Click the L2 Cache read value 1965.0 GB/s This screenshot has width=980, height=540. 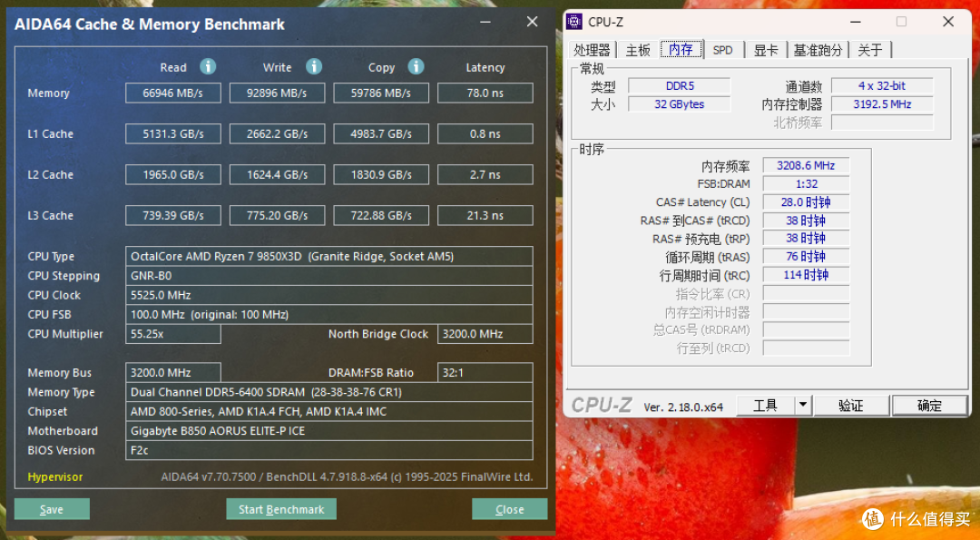(x=173, y=175)
